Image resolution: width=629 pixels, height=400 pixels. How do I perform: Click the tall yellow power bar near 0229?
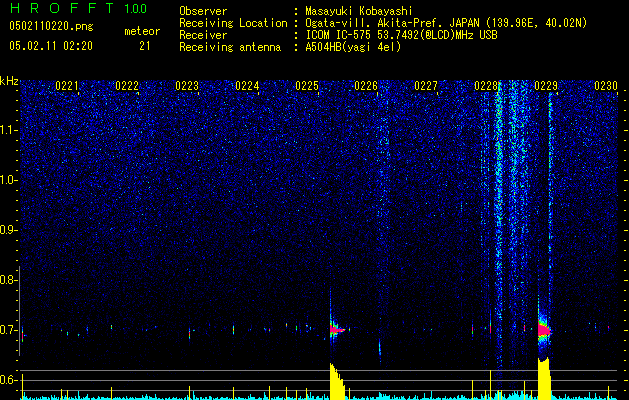click(544, 379)
